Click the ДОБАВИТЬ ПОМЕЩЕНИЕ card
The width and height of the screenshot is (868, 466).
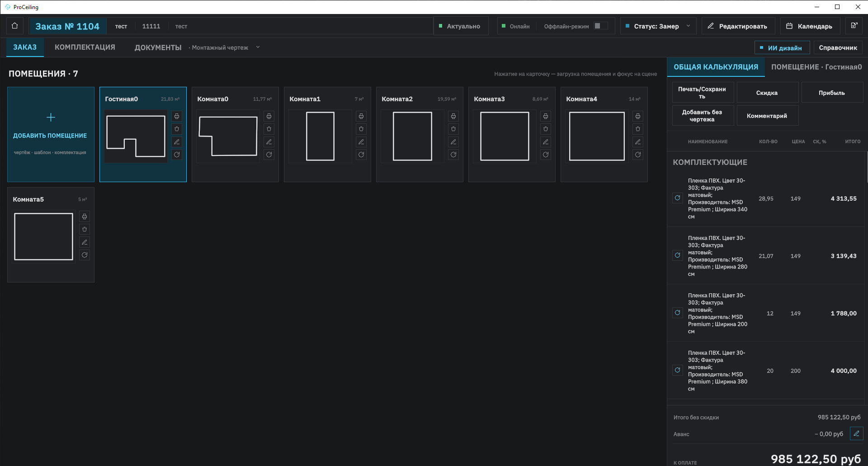coord(51,134)
